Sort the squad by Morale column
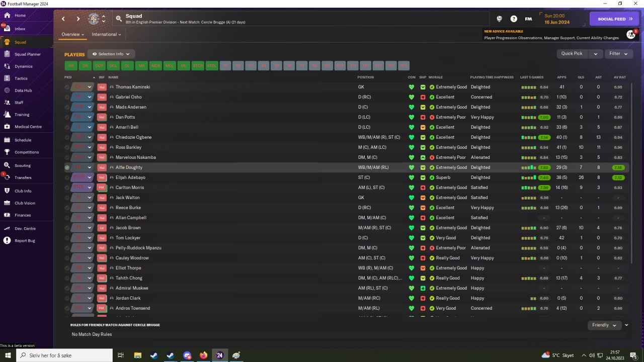Screen dimensions: 644x362 pyautogui.click(x=436, y=77)
